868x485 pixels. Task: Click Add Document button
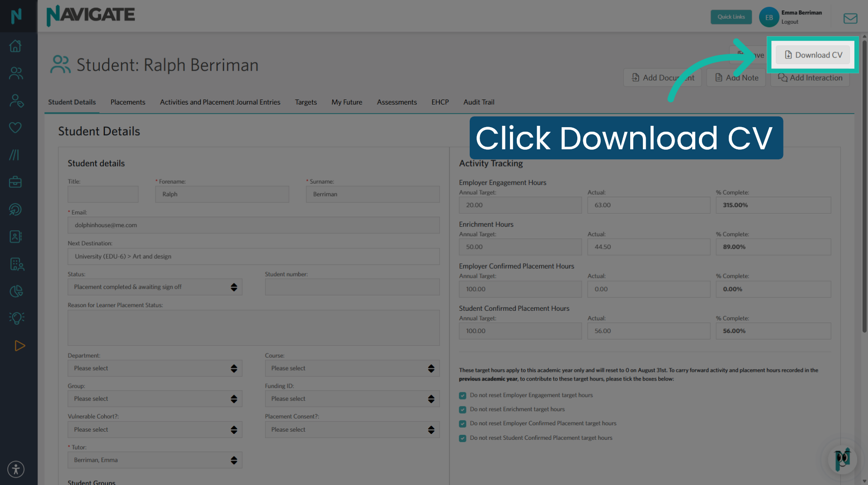tap(662, 78)
